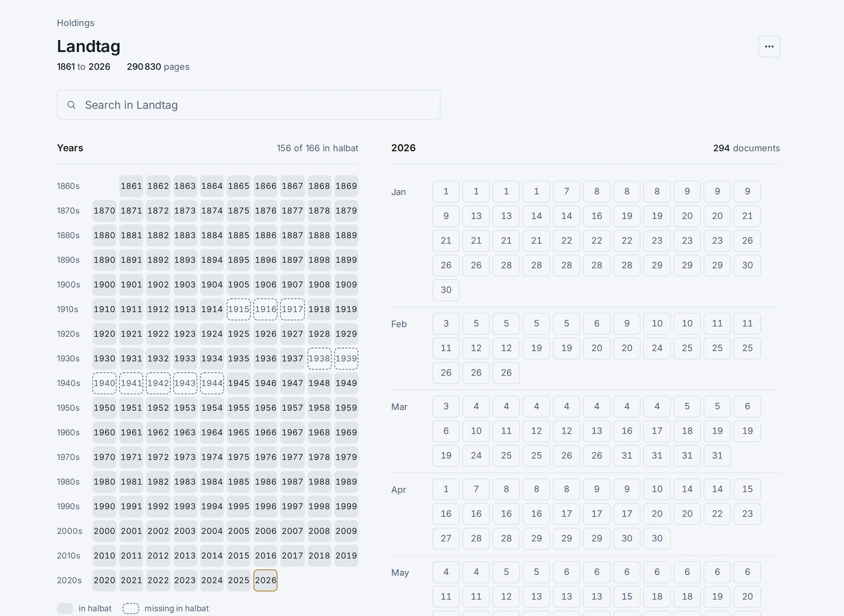Open March document dated 10

(x=476, y=431)
